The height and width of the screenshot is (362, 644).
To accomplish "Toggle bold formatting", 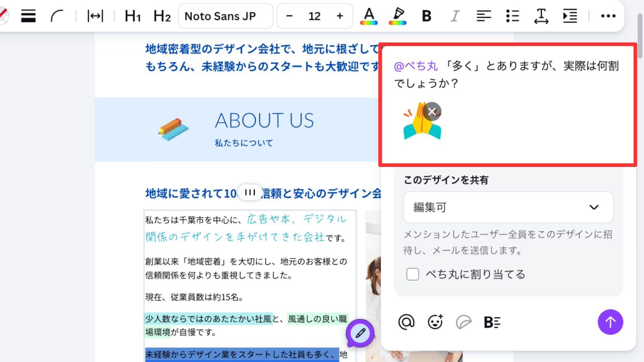I will coord(426,16).
